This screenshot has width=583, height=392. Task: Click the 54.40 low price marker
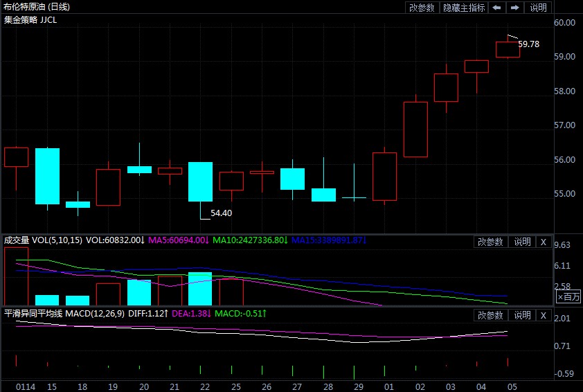(x=221, y=214)
